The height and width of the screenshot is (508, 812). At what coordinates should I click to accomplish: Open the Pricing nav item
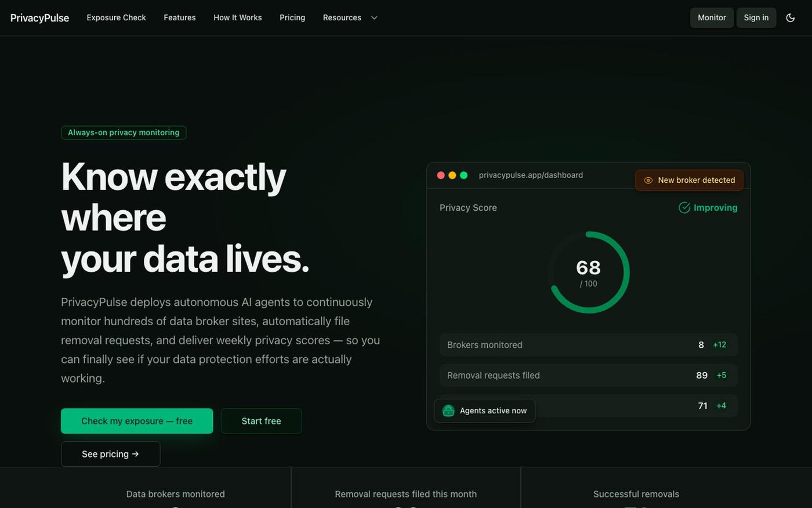click(x=292, y=17)
